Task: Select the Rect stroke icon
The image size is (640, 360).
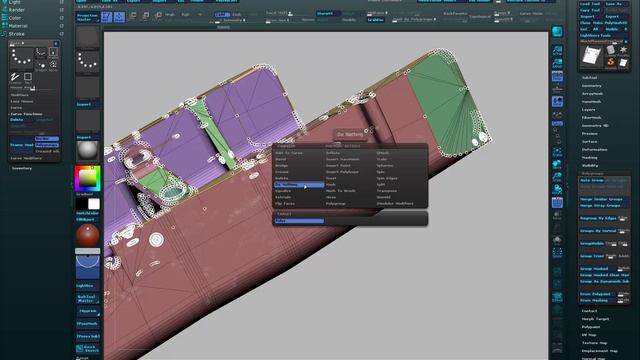Action: click(x=28, y=77)
